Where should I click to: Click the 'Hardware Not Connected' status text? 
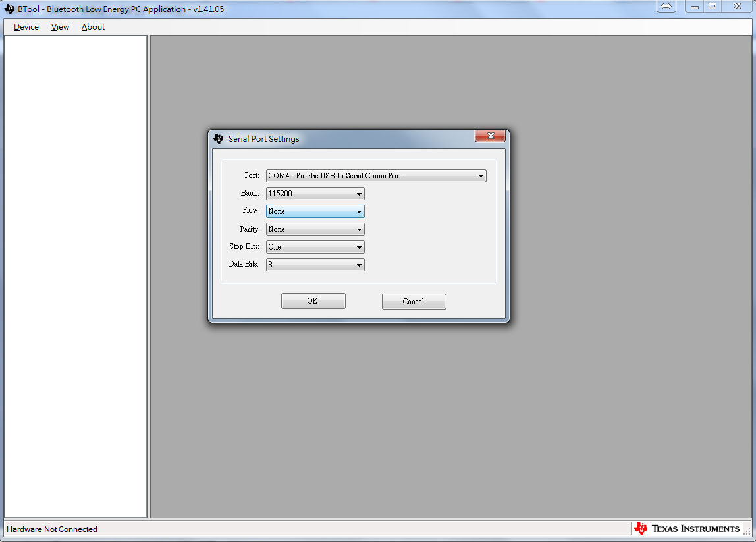point(52,529)
